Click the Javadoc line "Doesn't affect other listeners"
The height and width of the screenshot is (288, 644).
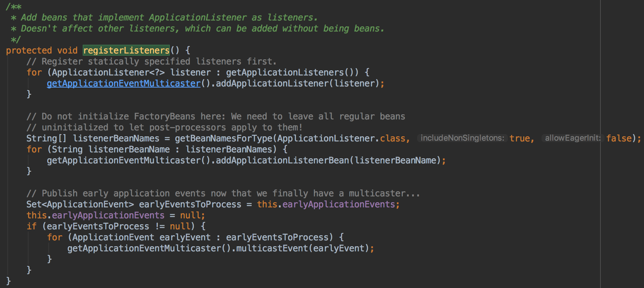pos(198,29)
